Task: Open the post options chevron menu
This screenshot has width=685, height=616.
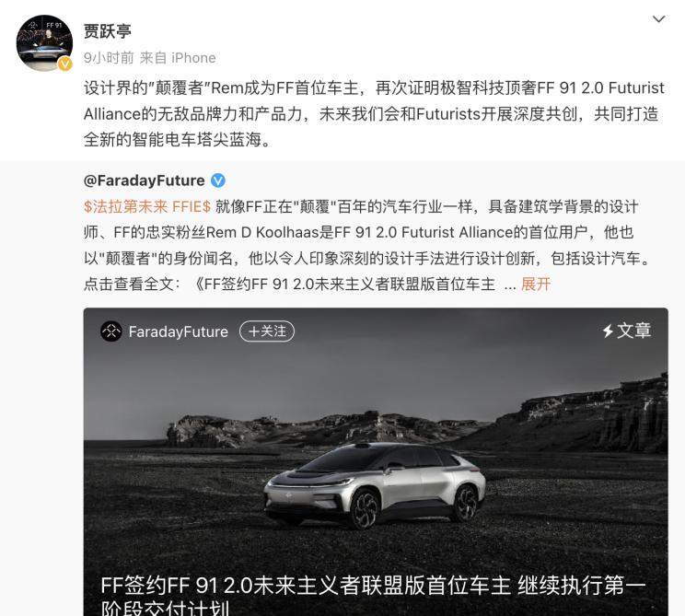Action: (x=658, y=18)
